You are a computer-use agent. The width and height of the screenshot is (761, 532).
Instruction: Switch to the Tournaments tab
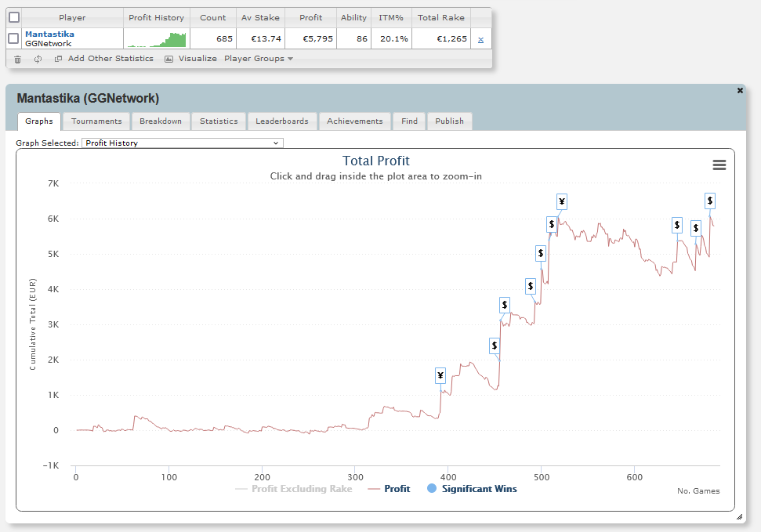click(x=96, y=121)
